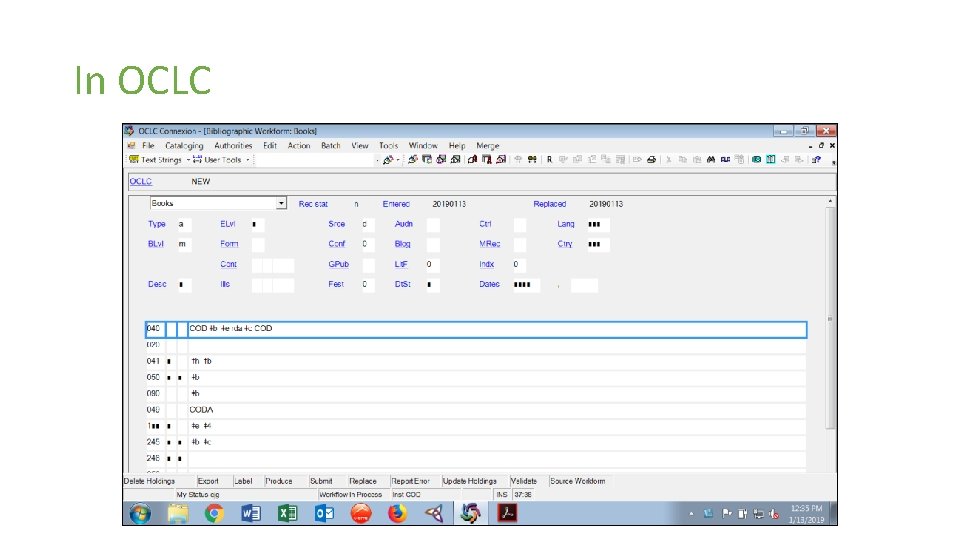
Task: Click the Ctry fixed field value box
Action: 598,244
